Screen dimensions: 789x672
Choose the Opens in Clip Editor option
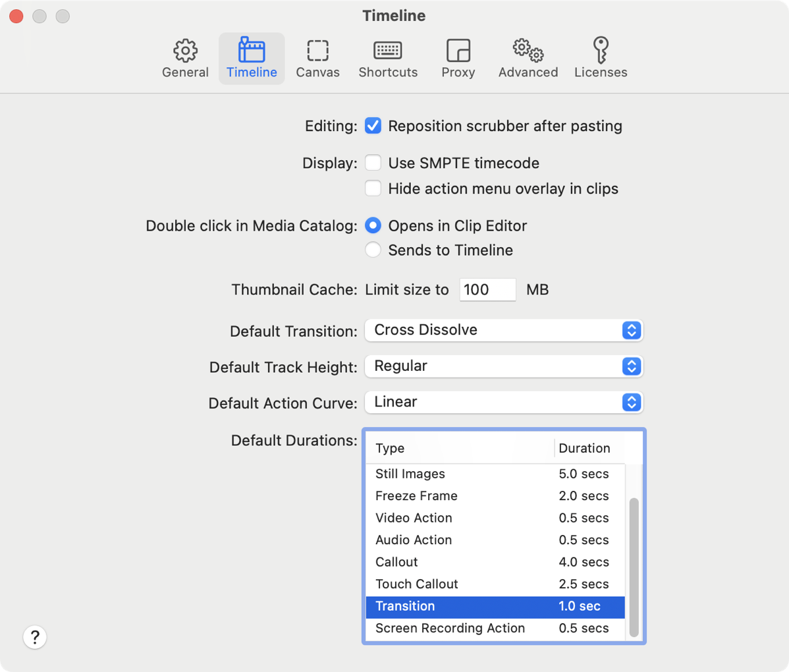click(373, 226)
